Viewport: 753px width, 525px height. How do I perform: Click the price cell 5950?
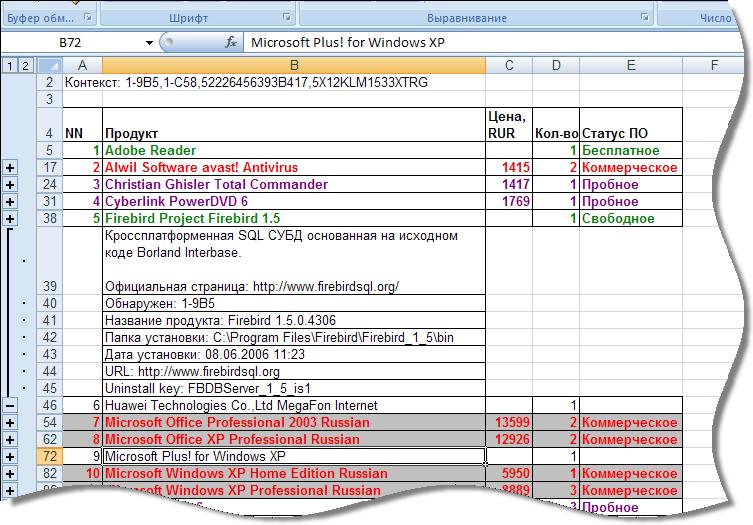509,474
